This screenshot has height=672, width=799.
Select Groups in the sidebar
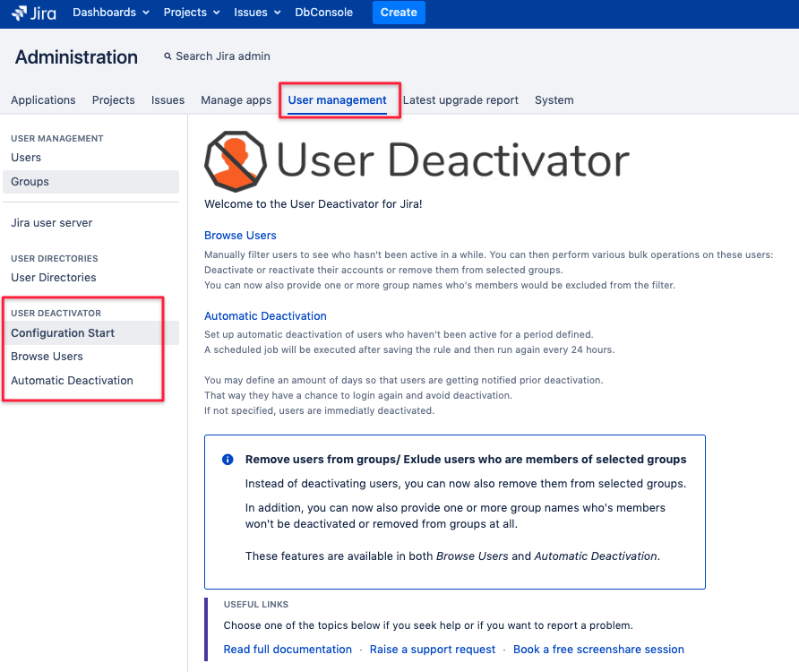tap(90, 182)
